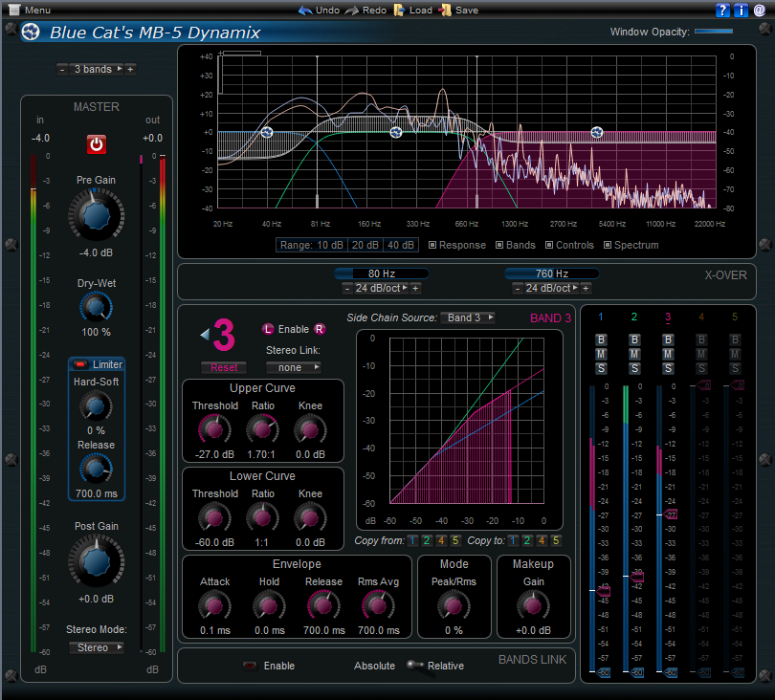Click the Save preset icon

coord(445,10)
